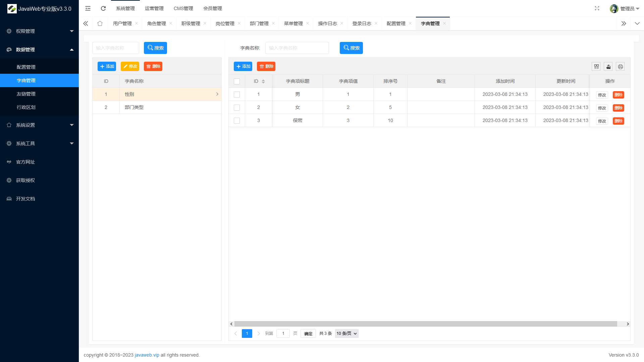Click 添加 in the dictionary items toolbar
Image resolution: width=644 pixels, height=362 pixels.
[243, 66]
